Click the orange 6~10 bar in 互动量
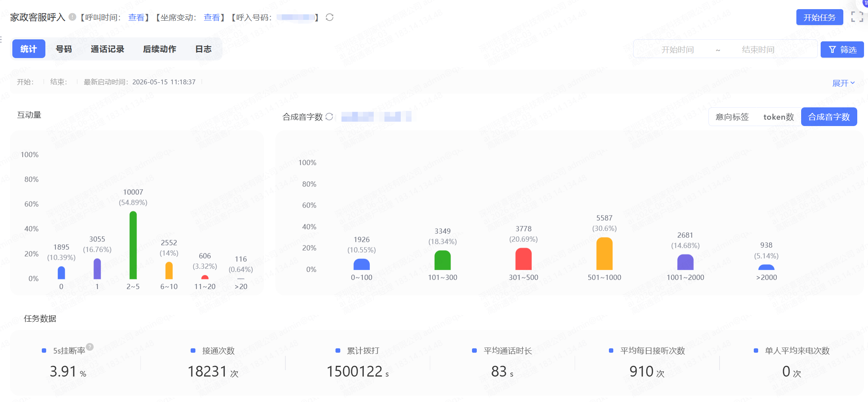Viewport: 868px width, 402px height. pos(169,270)
